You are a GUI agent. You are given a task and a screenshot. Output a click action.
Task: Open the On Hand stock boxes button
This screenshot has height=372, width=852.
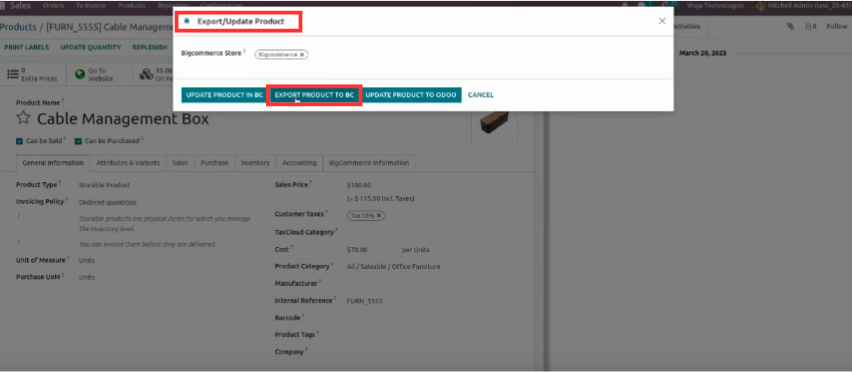coord(155,74)
